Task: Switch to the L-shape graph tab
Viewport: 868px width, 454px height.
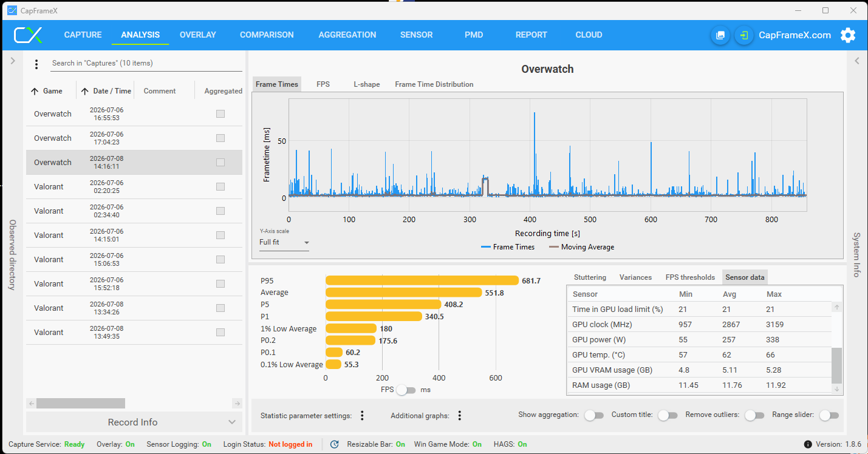Action: click(367, 84)
